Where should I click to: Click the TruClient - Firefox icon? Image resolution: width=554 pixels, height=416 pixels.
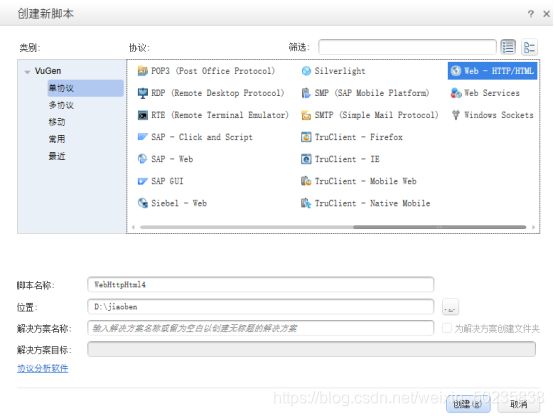click(x=306, y=137)
